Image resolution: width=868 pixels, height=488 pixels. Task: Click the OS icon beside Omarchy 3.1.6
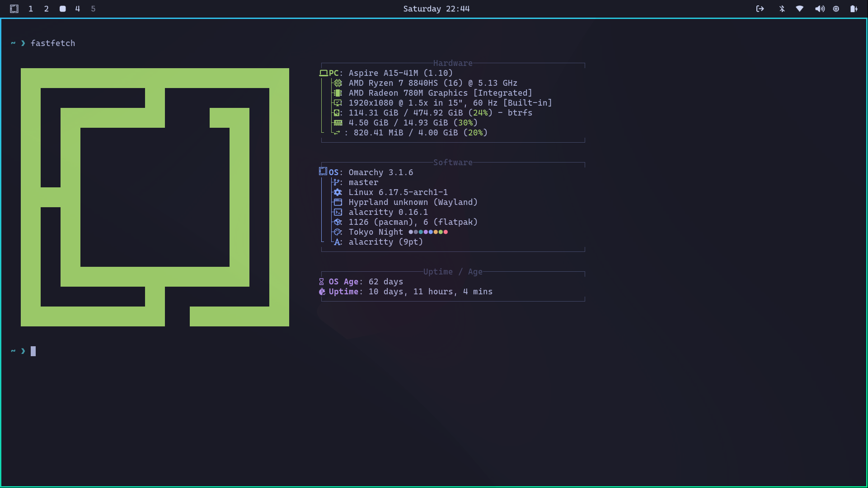click(x=323, y=172)
